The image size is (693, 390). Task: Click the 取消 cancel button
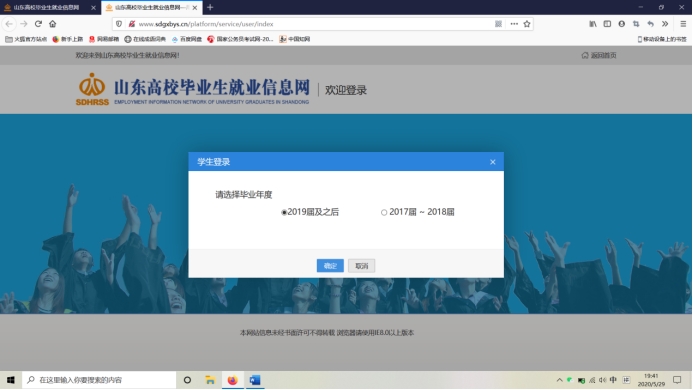pos(362,266)
